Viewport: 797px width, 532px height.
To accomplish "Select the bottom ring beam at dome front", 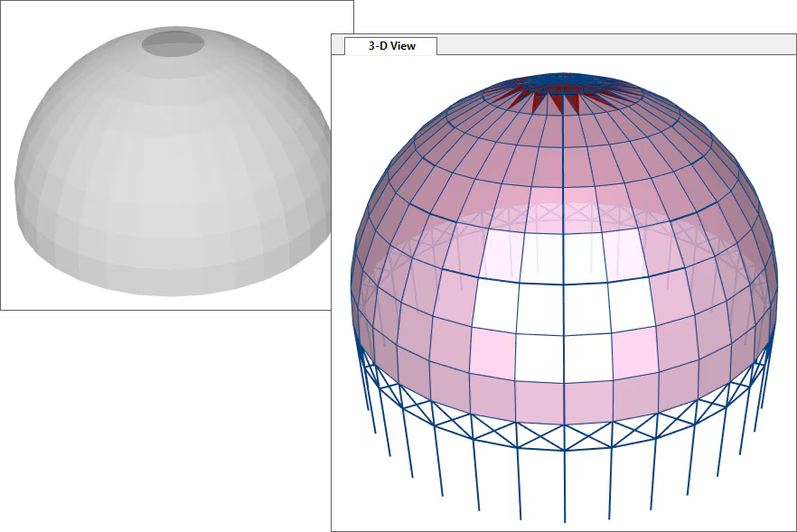I will (x=566, y=450).
